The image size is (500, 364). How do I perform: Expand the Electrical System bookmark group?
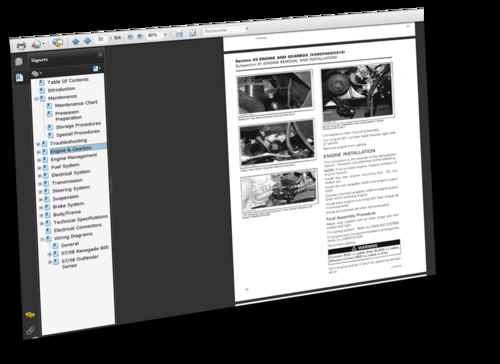coord(40,176)
